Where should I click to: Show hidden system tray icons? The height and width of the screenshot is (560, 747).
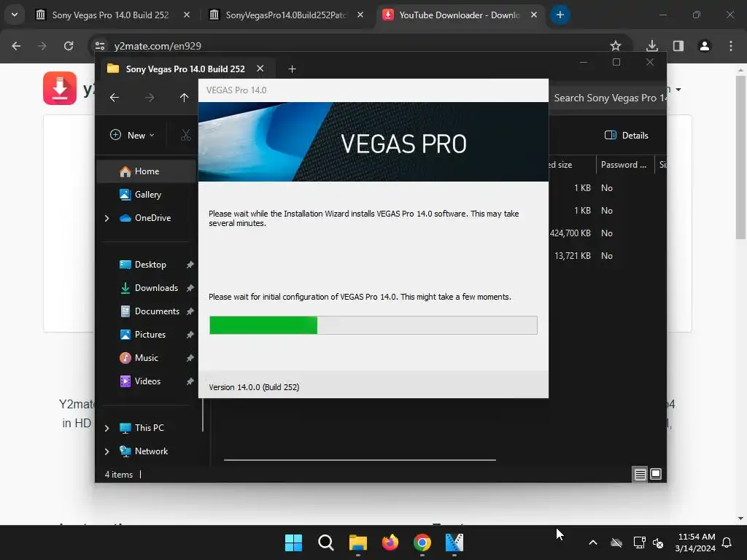593,542
